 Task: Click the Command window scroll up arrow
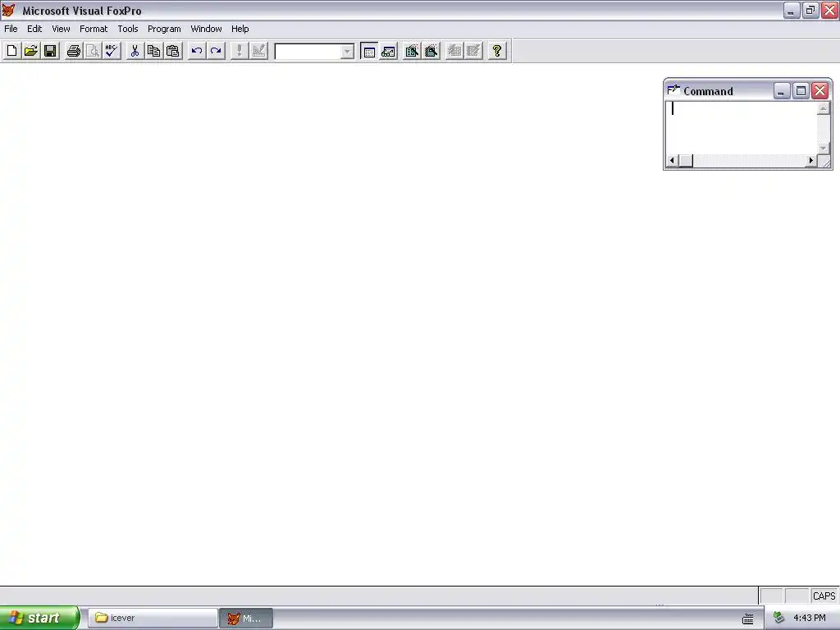click(824, 108)
